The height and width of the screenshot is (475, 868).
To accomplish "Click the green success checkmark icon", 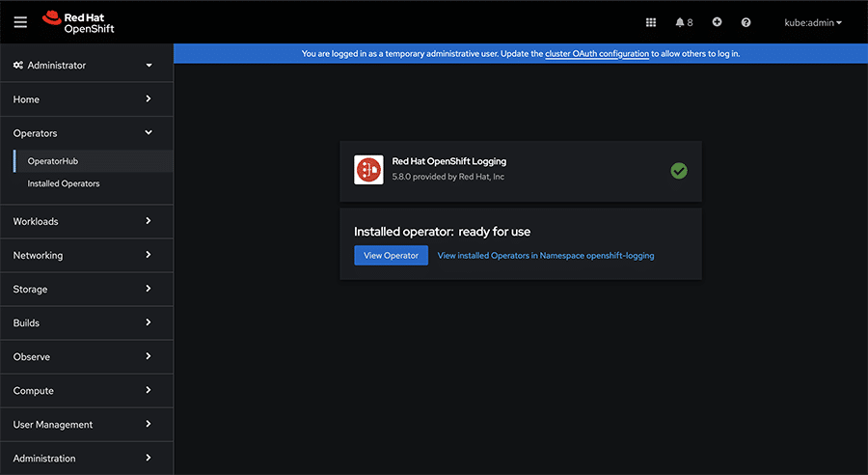I will pos(679,171).
